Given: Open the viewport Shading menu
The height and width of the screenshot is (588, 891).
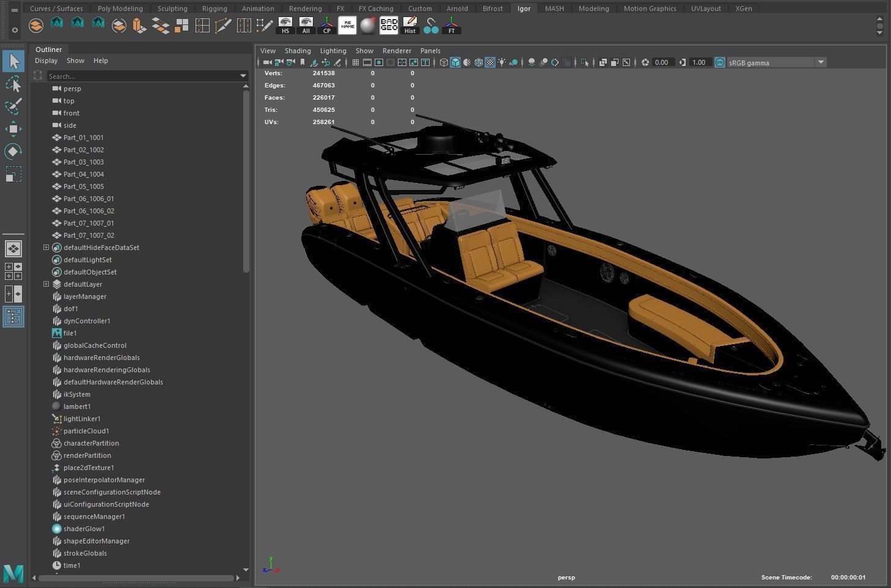Looking at the screenshot, I should [x=298, y=51].
